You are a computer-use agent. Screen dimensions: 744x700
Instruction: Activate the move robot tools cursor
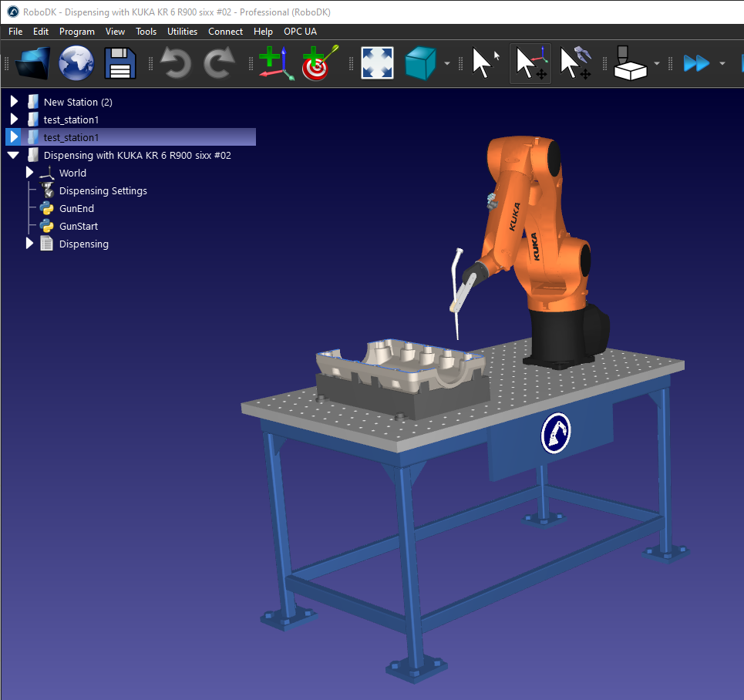(576, 63)
